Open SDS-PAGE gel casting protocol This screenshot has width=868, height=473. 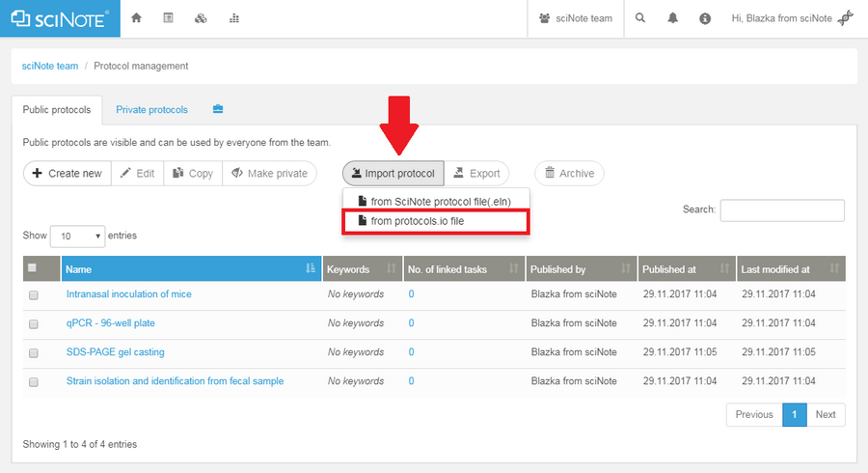tap(115, 351)
